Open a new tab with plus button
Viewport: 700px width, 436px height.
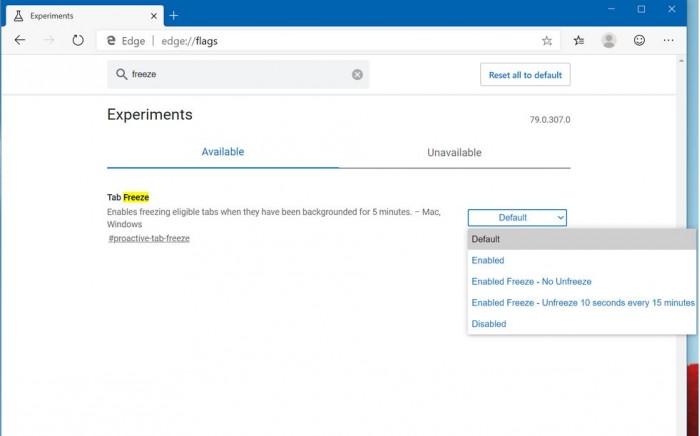tap(174, 16)
